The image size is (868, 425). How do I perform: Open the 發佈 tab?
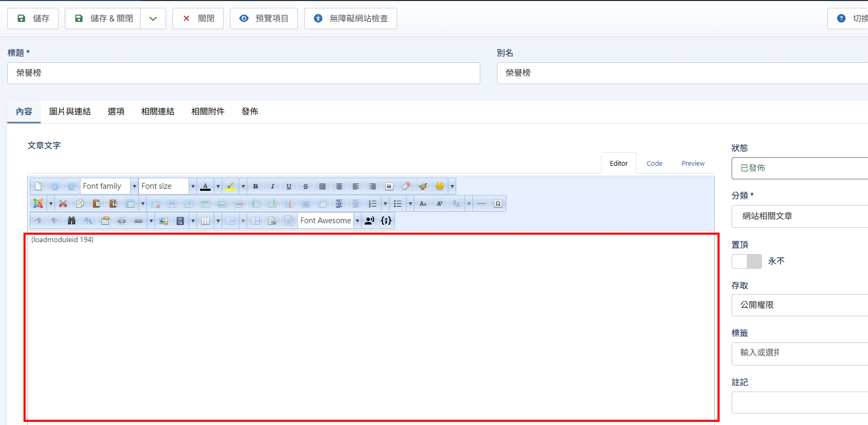[x=250, y=111]
